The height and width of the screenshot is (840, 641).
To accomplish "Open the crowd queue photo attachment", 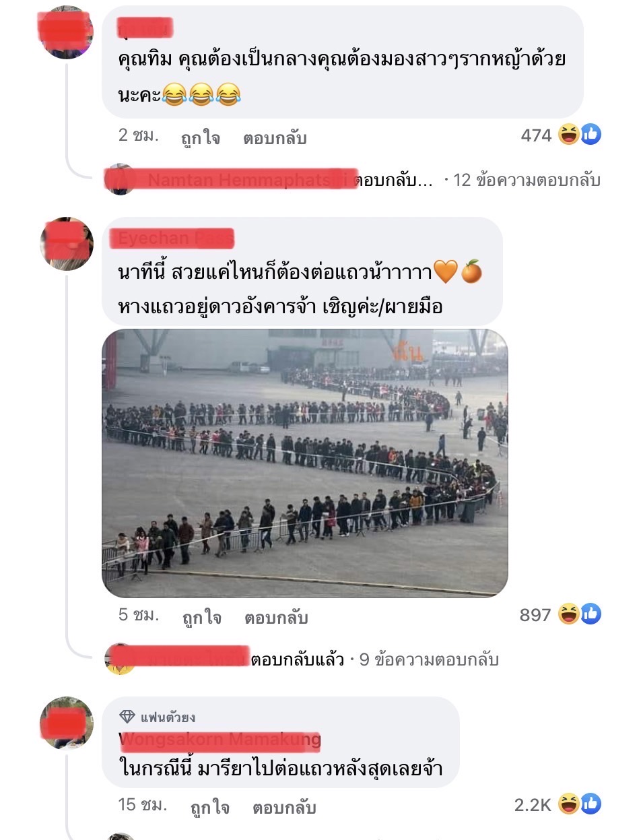I will (x=305, y=463).
